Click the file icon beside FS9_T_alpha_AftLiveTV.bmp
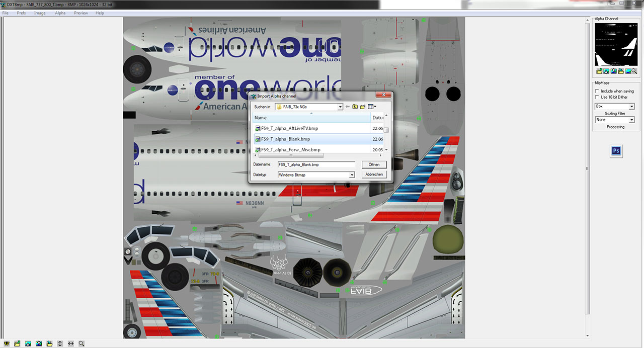644x348 pixels. pos(258,128)
